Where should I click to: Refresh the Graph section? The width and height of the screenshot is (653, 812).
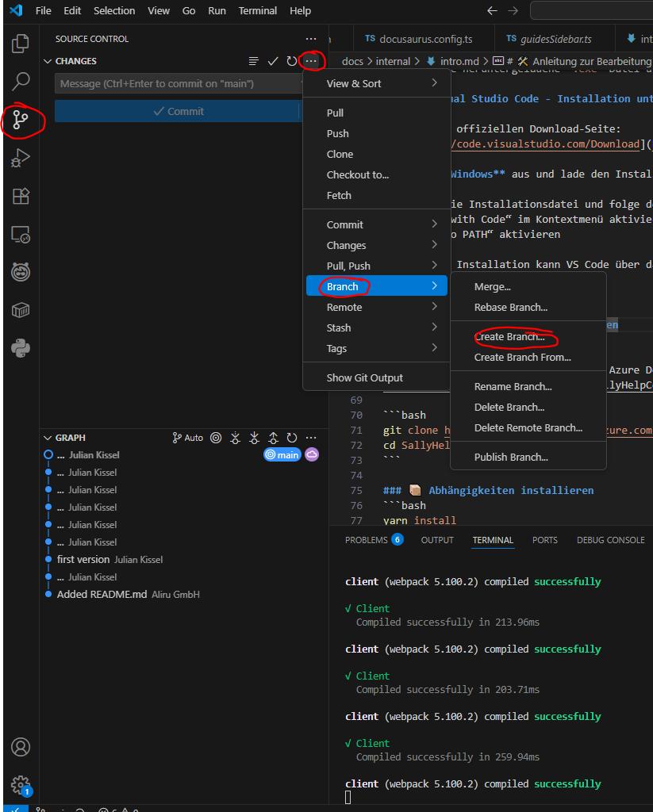(x=292, y=438)
